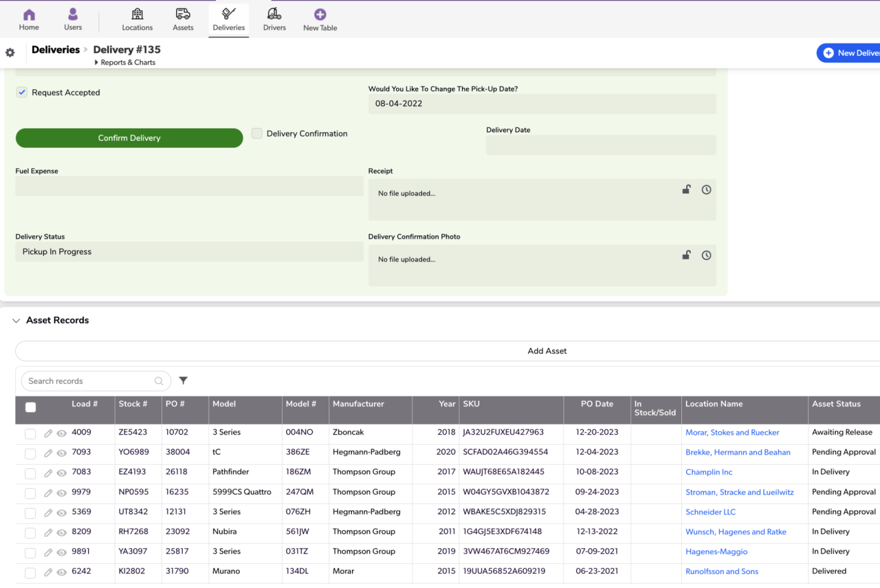The width and height of the screenshot is (880, 588).
Task: Enable the Delivery Confirmation checkbox
Action: click(x=257, y=133)
